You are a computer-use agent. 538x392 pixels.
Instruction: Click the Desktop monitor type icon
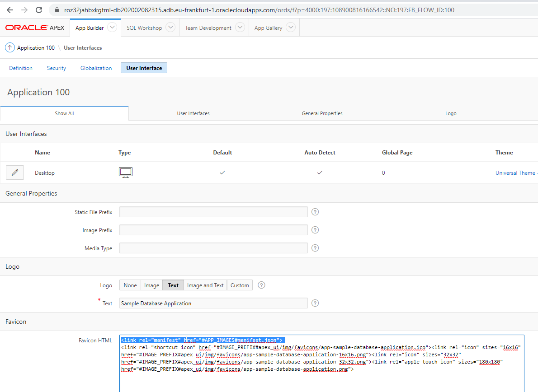tap(126, 173)
